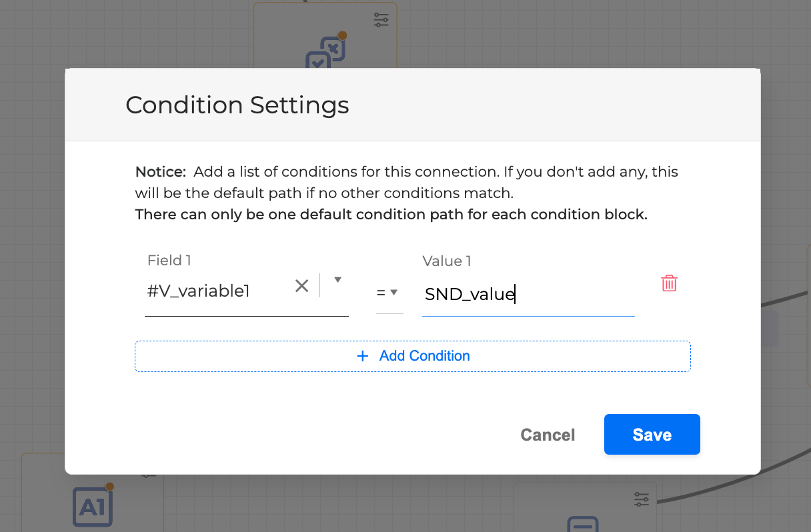Focus the Value 1 input containing SND_value
The image size is (811, 532).
[x=527, y=294]
